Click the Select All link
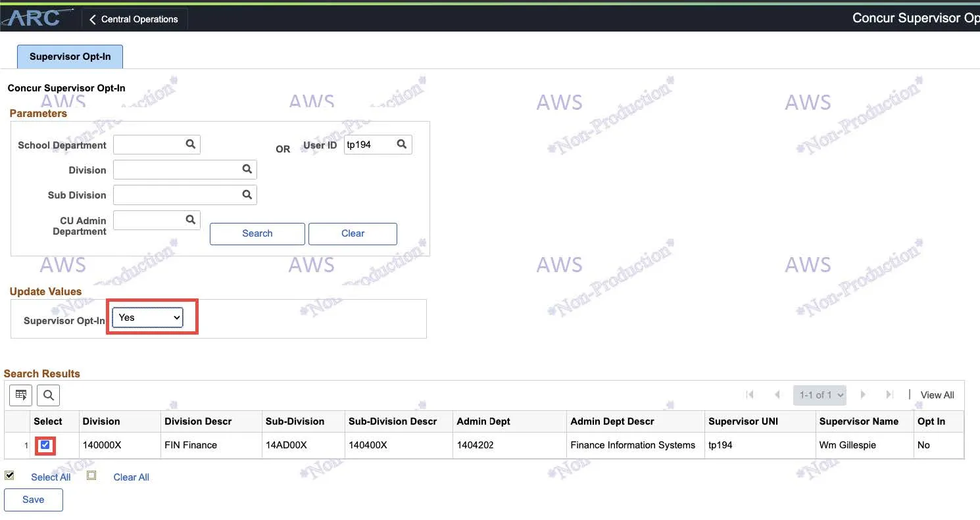Viewport: 980px width, 520px height. pos(51,477)
